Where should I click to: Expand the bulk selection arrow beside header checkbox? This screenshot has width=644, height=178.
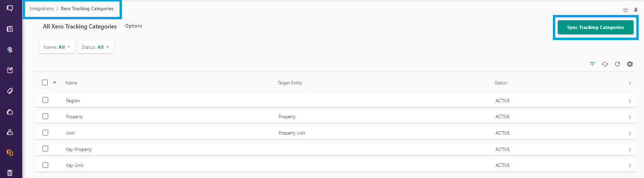(54, 82)
